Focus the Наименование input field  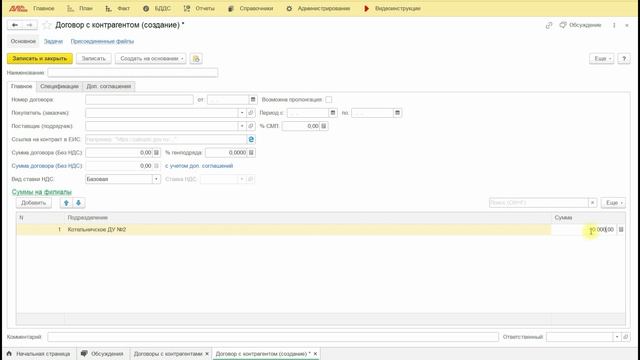click(x=133, y=73)
